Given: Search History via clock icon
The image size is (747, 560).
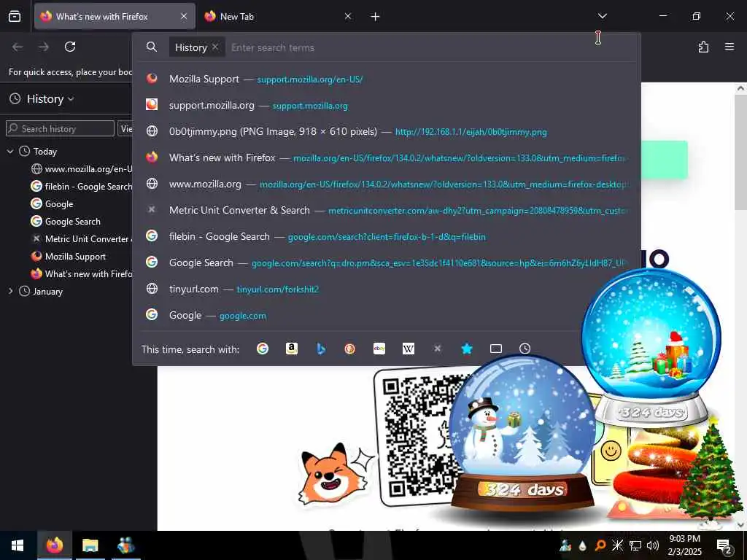Looking at the screenshot, I should click(525, 349).
